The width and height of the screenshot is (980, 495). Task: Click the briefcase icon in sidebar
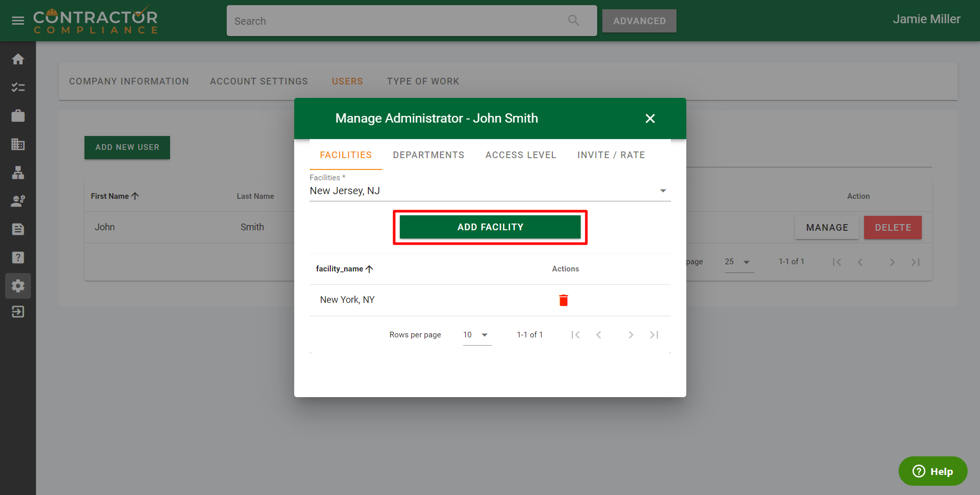coord(18,116)
